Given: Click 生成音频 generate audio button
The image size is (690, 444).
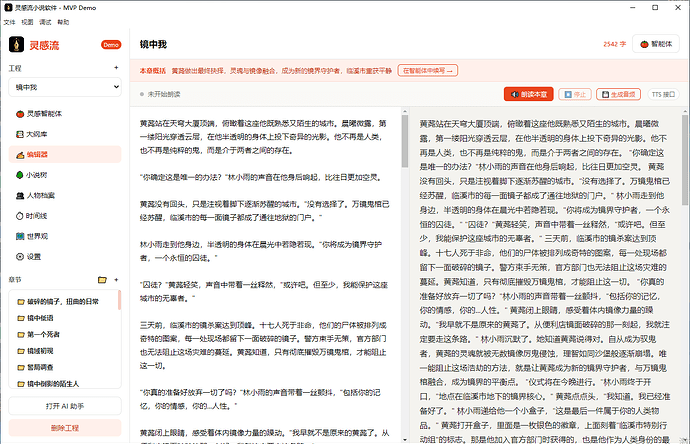Looking at the screenshot, I should click(618, 94).
